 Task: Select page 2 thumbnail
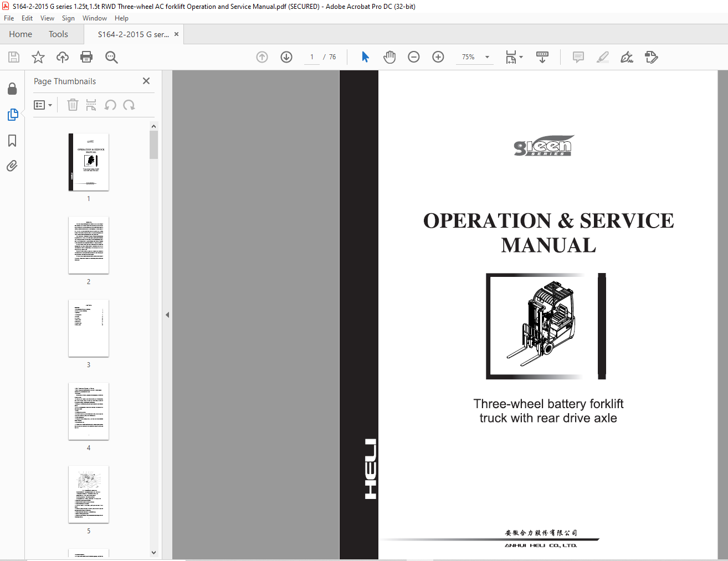pyautogui.click(x=89, y=245)
